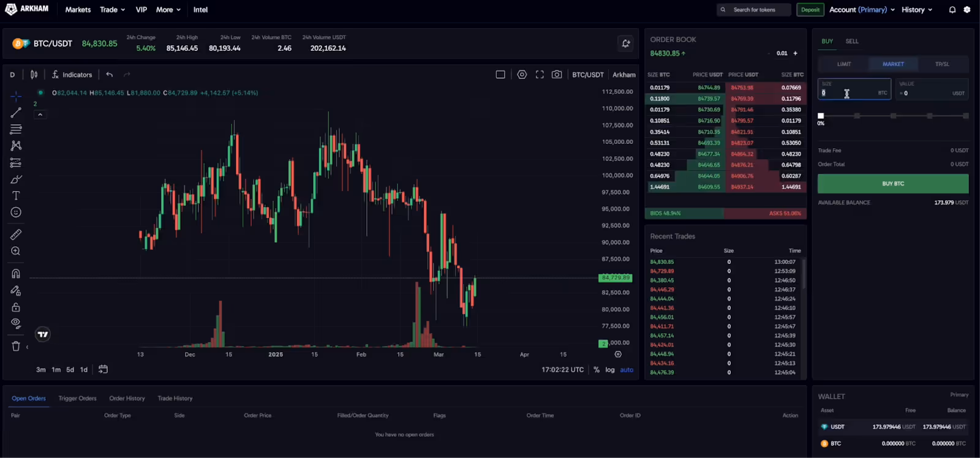Toggle log scale on chart
The image size is (980, 458).
tap(610, 370)
